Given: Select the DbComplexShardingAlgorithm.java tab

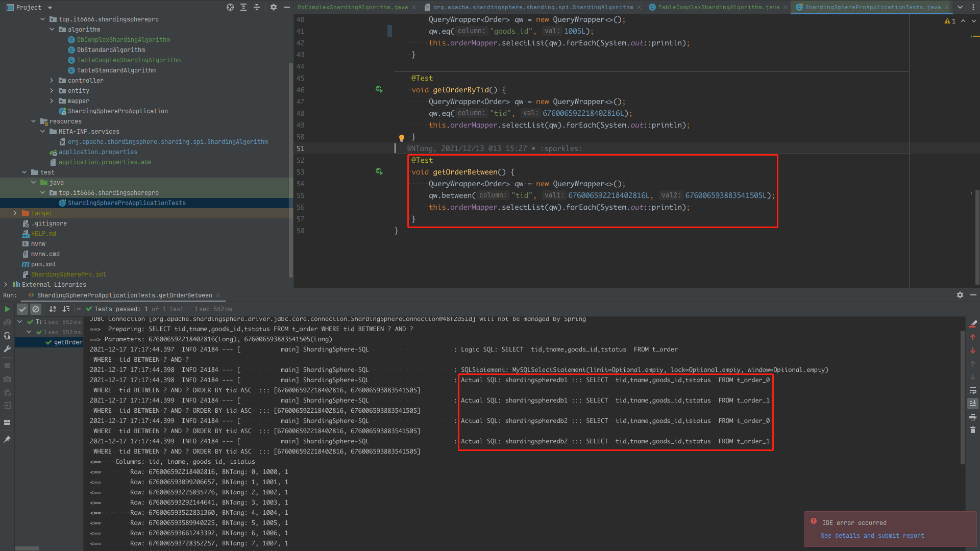Looking at the screenshot, I should (357, 8).
